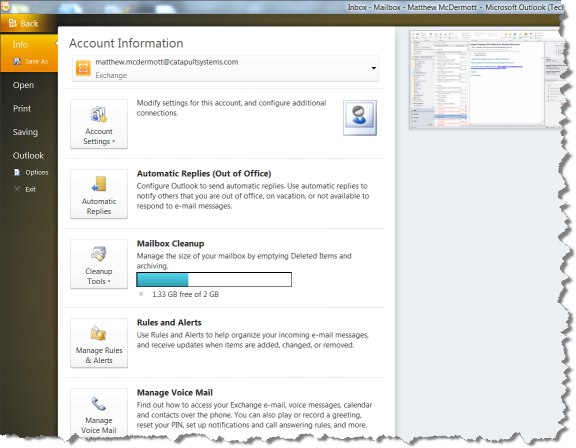Click the Exchange account logo icon
The image size is (576, 448).
[x=83, y=68]
